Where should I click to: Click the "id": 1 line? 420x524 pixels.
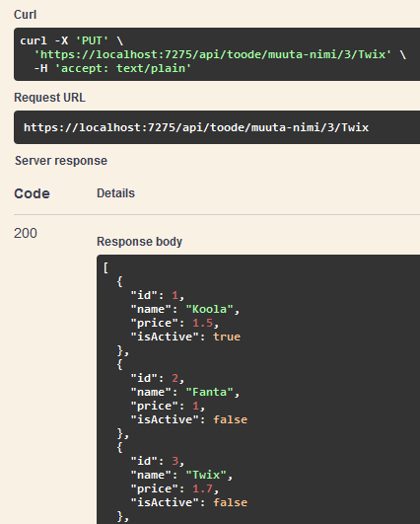pyautogui.click(x=157, y=295)
